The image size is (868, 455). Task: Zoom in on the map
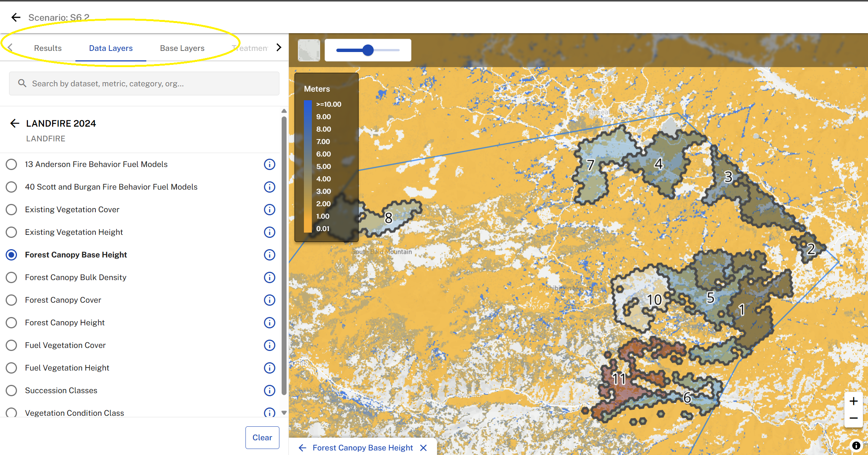854,401
